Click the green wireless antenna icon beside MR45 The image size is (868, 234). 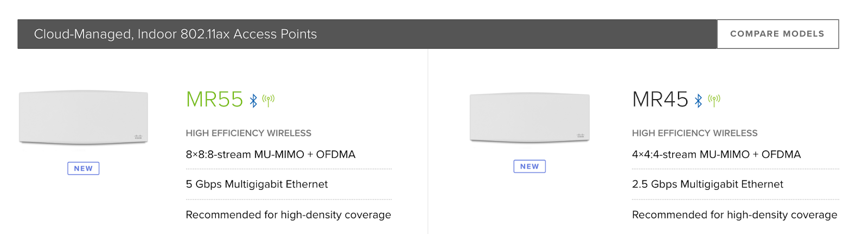[x=714, y=100]
